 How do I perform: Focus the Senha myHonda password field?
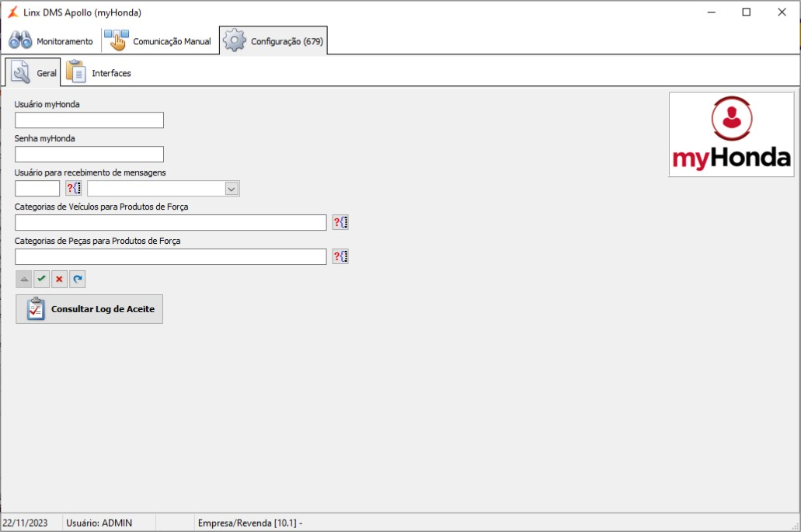tap(89, 155)
